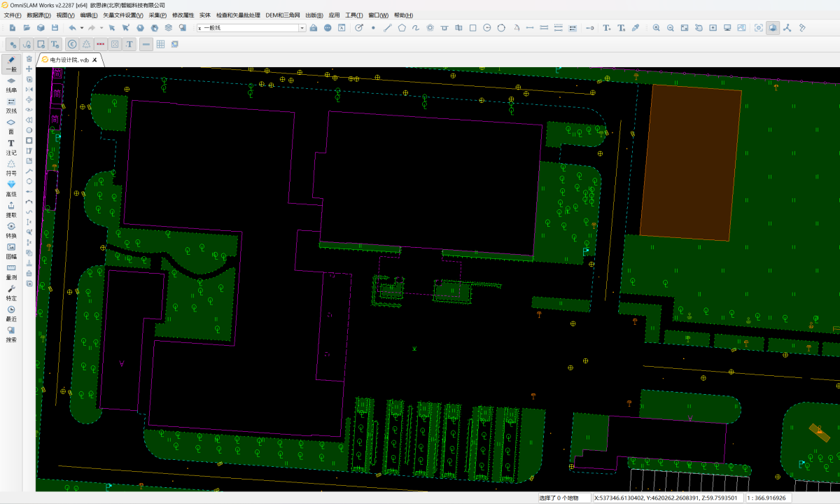Toggle the bold T text display button
Screen dimensions: 840x504
(x=129, y=44)
